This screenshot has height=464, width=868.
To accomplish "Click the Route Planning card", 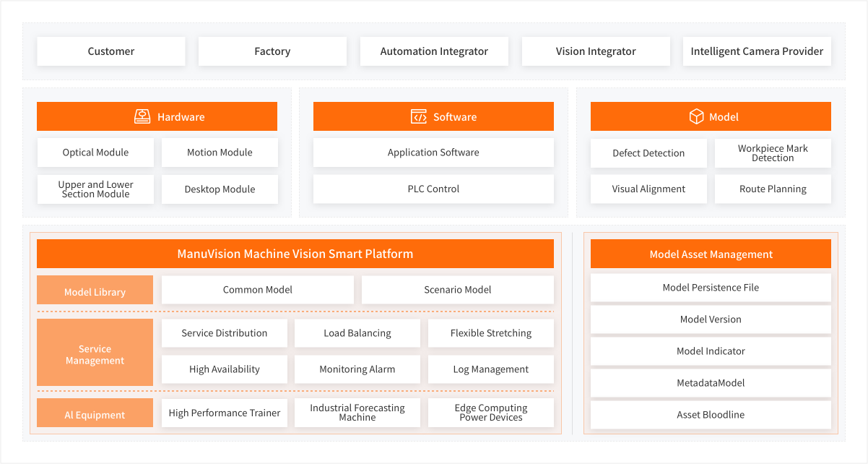I will 773,189.
